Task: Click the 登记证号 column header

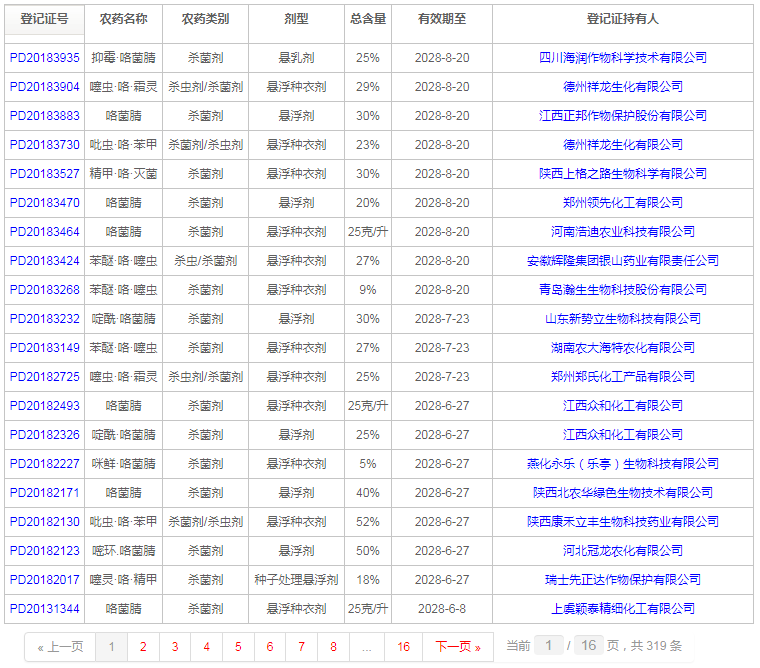Action: [45, 19]
